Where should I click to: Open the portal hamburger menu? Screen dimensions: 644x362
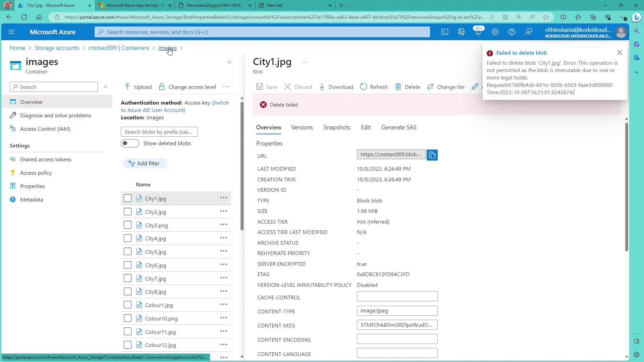(x=11, y=32)
